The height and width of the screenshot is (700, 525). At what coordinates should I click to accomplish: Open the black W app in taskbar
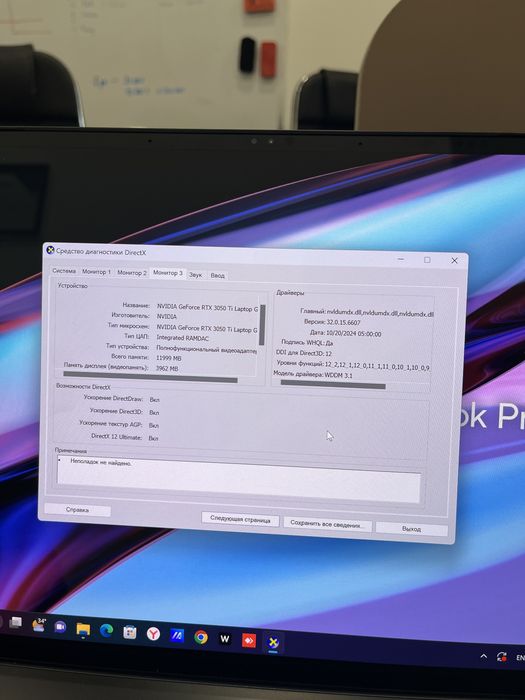pos(225,639)
